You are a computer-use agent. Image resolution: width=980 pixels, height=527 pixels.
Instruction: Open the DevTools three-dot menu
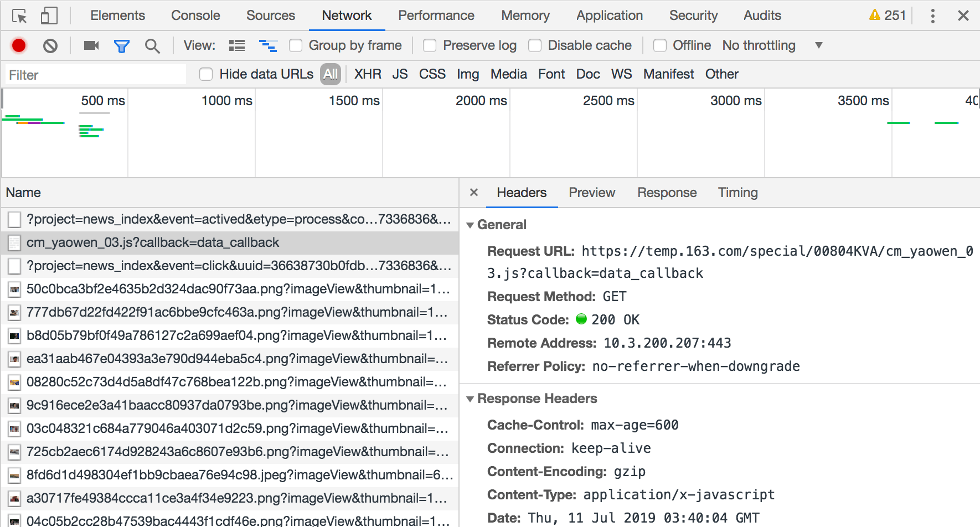click(932, 16)
